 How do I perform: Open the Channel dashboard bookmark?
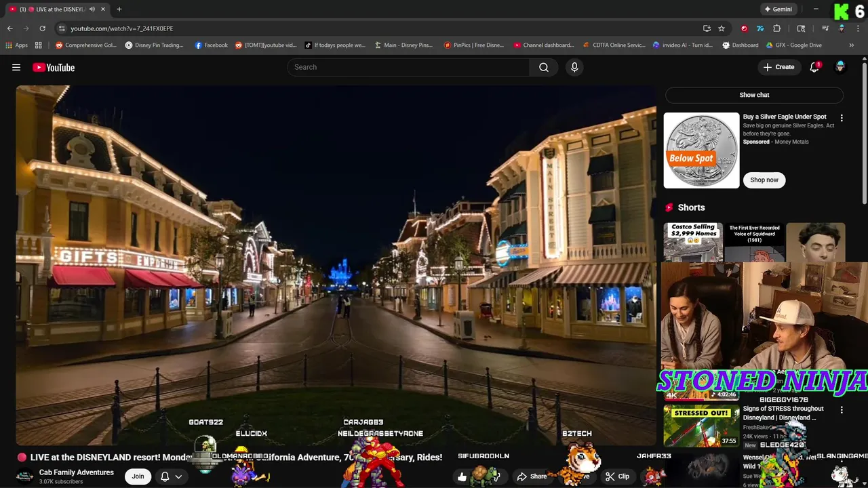coord(544,45)
